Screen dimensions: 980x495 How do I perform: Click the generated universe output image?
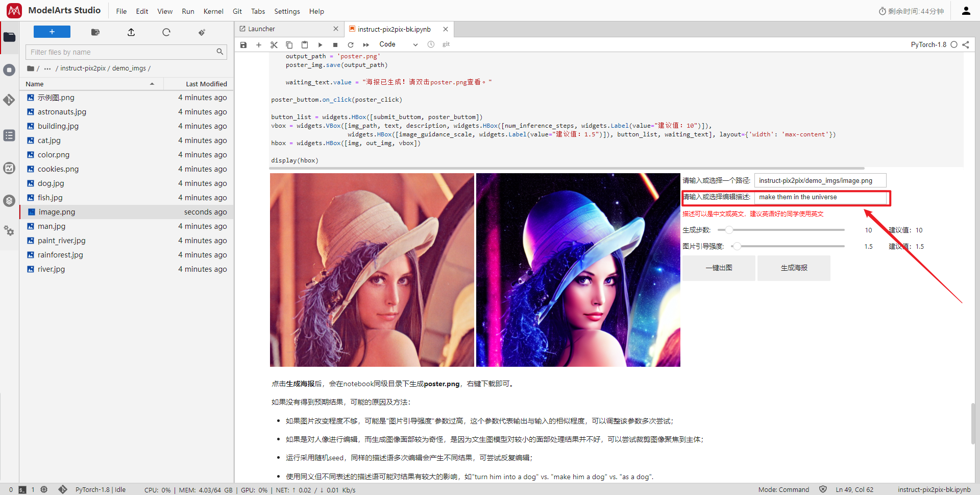578,270
